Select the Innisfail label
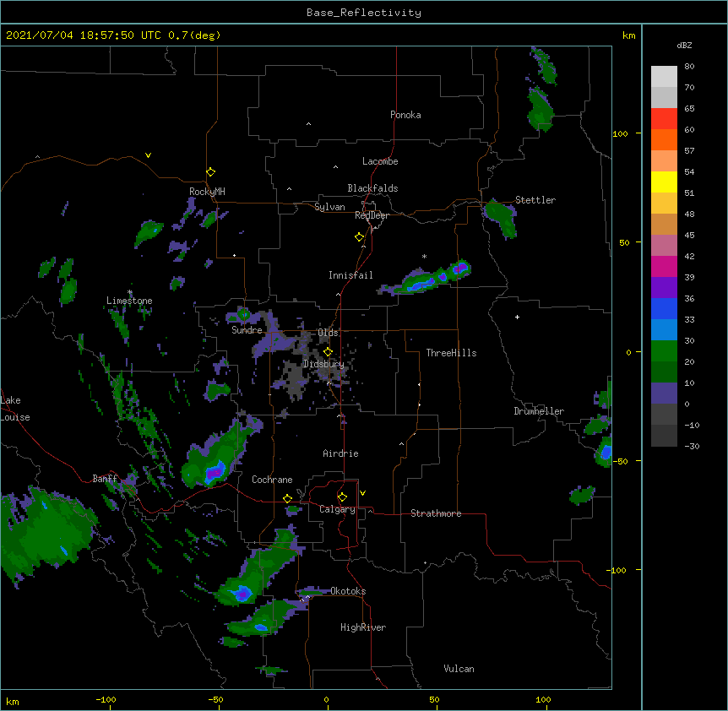The image size is (728, 711). coord(350,275)
